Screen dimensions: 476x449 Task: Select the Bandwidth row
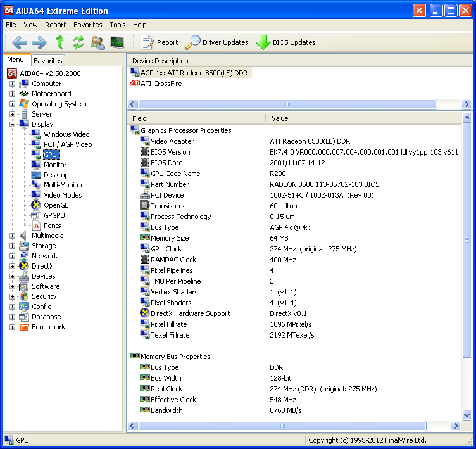pos(220,410)
